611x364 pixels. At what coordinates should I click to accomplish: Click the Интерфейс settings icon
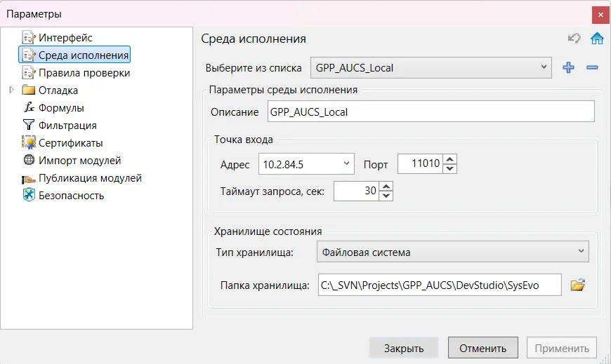coord(29,38)
